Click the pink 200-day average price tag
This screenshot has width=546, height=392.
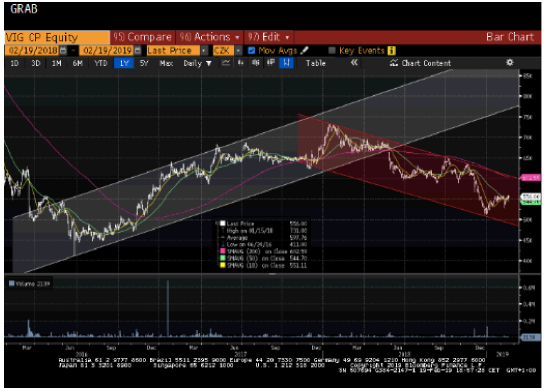(x=531, y=178)
